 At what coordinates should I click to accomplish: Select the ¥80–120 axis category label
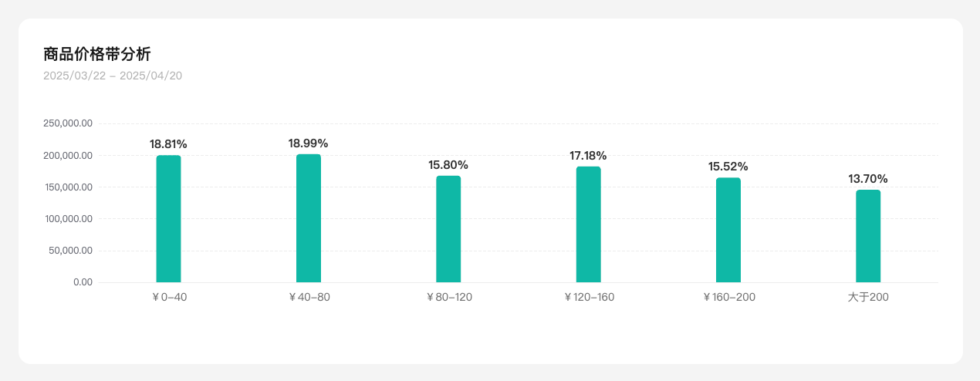[x=449, y=297]
